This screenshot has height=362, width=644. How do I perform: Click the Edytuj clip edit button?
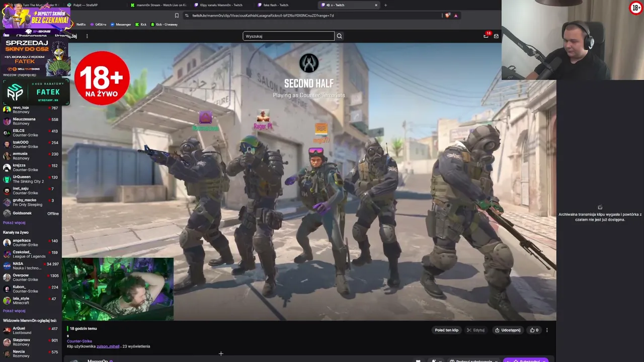click(x=475, y=330)
